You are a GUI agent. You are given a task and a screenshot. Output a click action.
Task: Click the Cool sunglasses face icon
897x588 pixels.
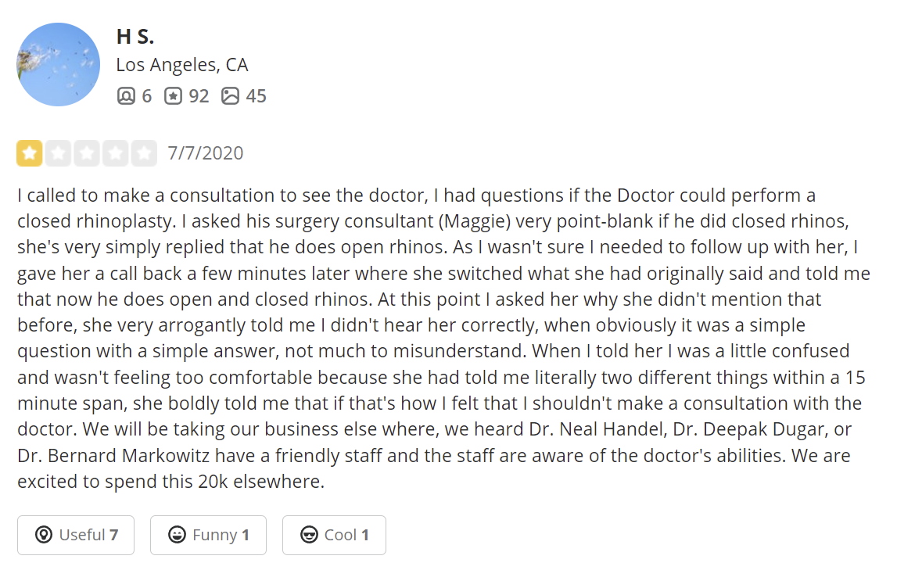pyautogui.click(x=310, y=535)
